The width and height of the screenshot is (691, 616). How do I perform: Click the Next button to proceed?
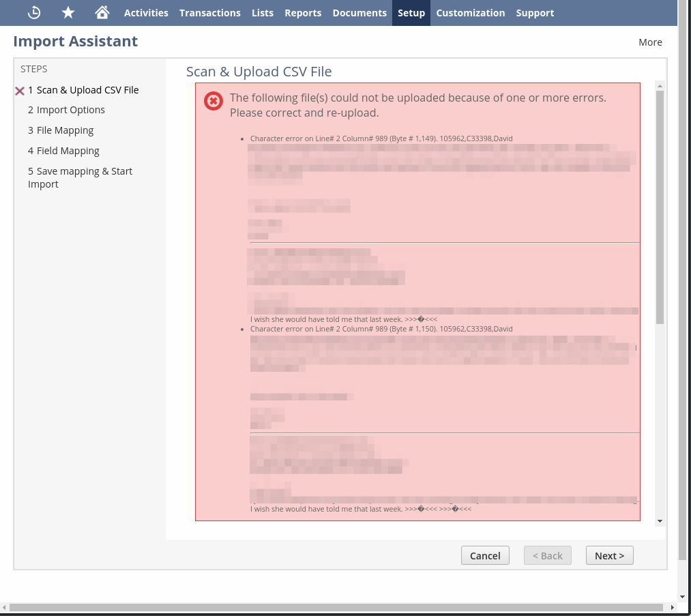pos(609,555)
